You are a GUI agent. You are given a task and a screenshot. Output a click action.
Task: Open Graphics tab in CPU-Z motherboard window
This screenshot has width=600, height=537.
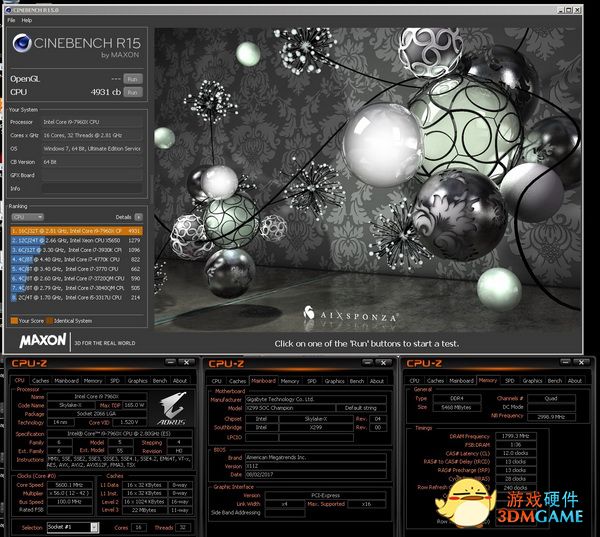[334, 381]
